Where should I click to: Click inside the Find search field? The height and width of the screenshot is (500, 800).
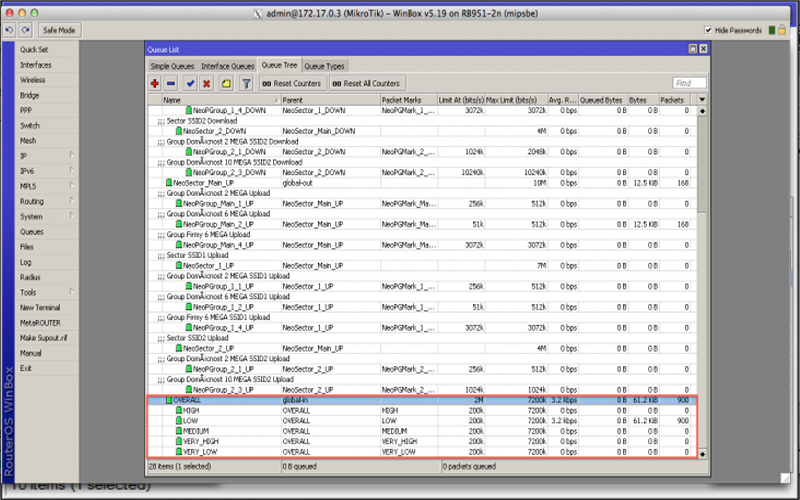coord(689,83)
